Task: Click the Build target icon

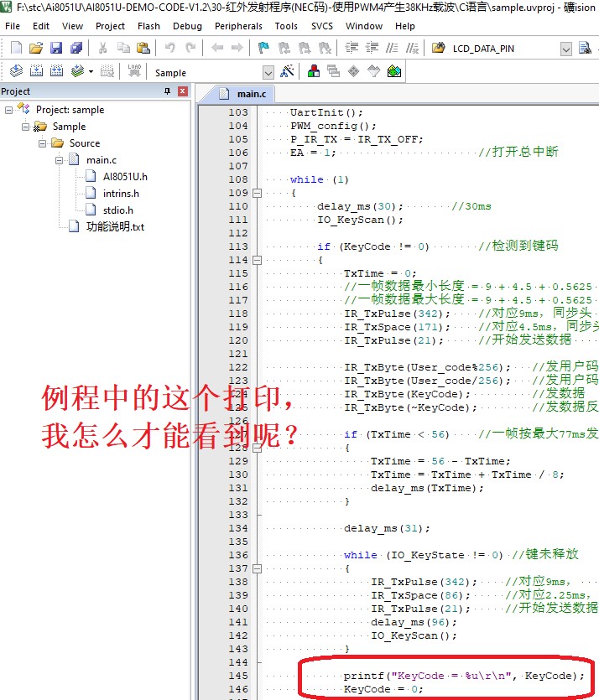Action: coord(36,71)
